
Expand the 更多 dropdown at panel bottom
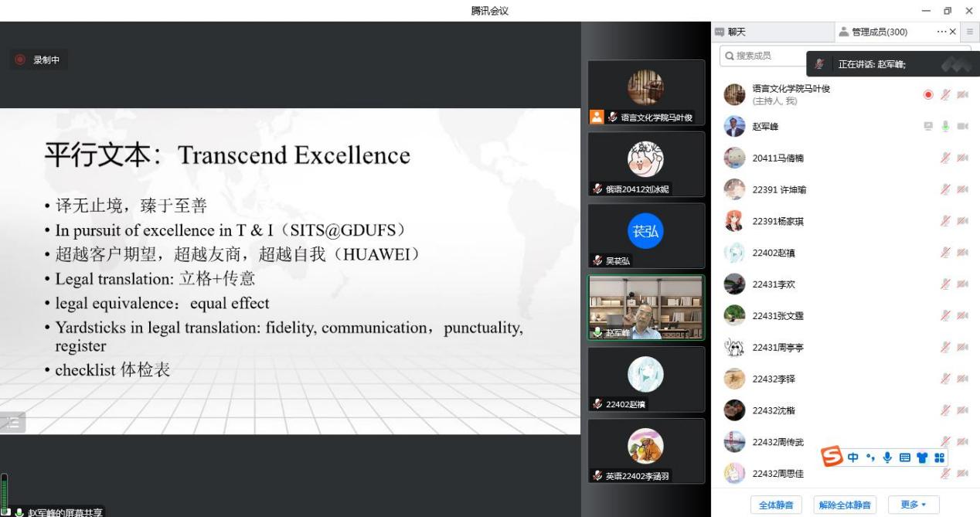point(913,505)
